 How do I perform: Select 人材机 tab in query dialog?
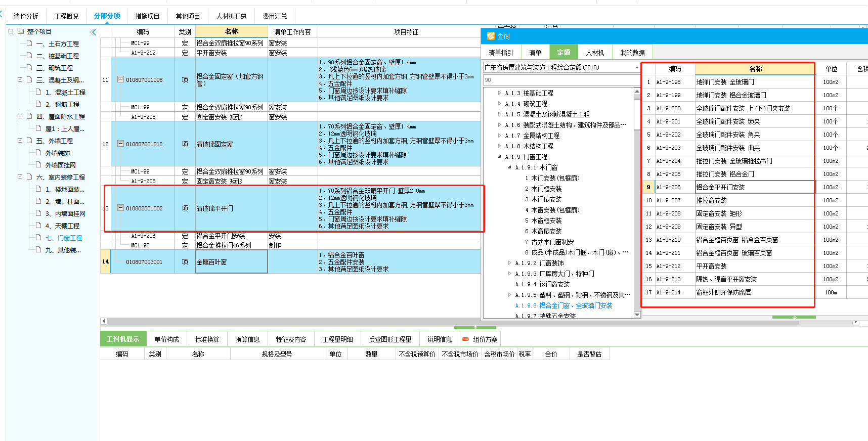pyautogui.click(x=595, y=53)
